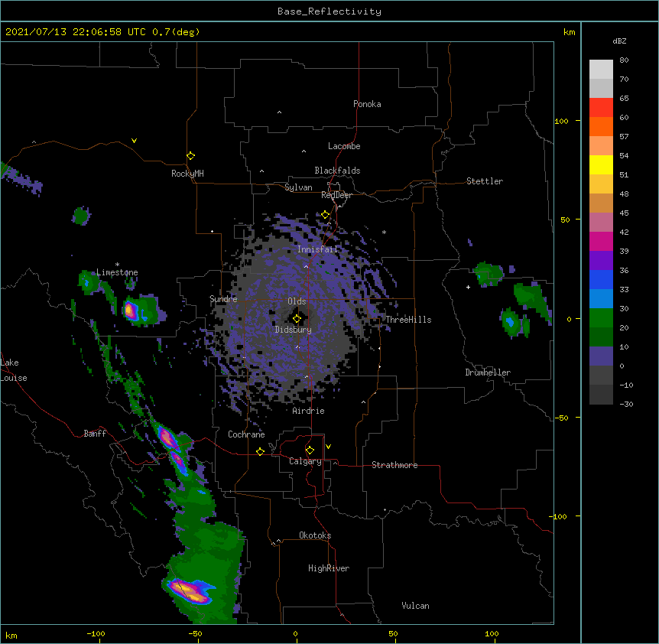Click the yellow diamond marker south of RedDeer
This screenshot has height=644, width=659.
coord(325,215)
